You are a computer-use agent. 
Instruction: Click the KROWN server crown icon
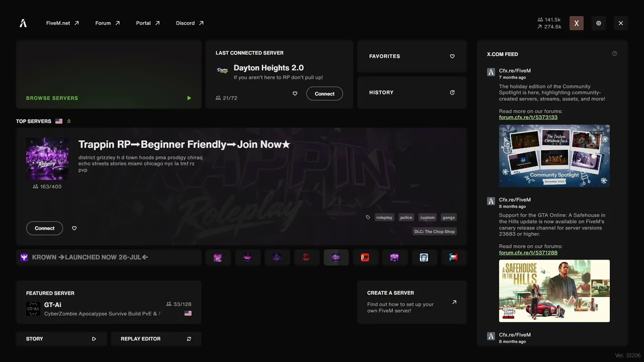tap(24, 257)
